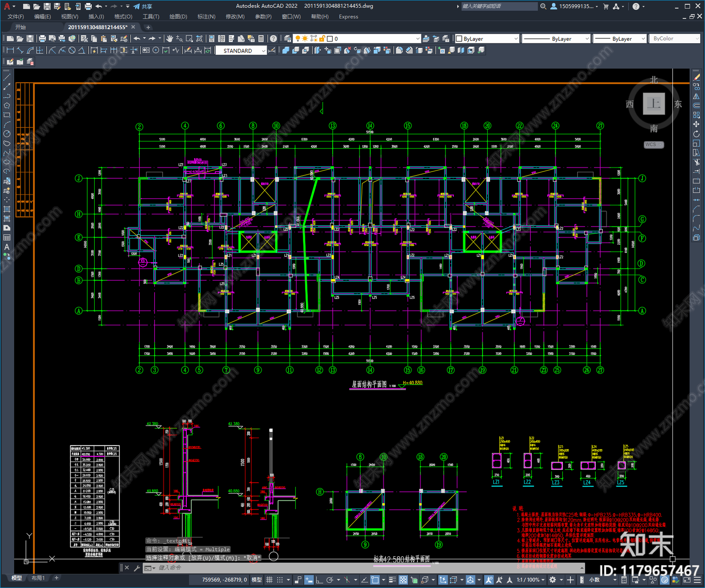Select the Linear dimension tool
The width and height of the screenshot is (705, 588).
[x=10, y=50]
